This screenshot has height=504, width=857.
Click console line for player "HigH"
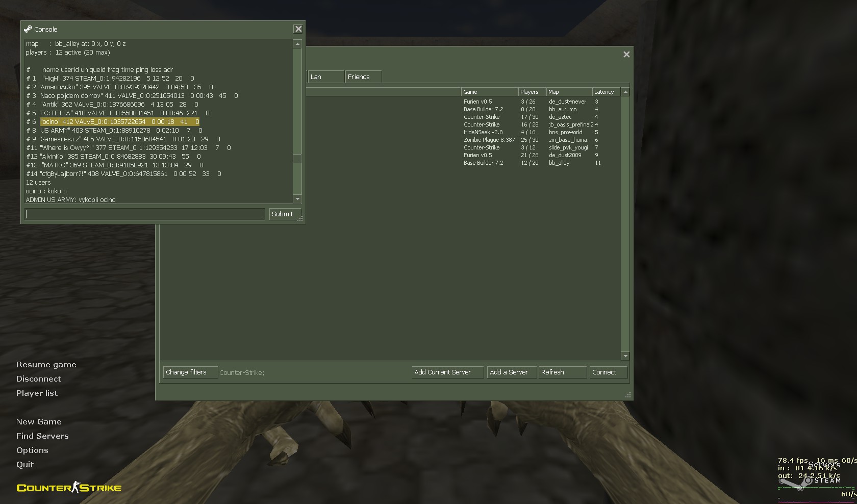[110, 79]
